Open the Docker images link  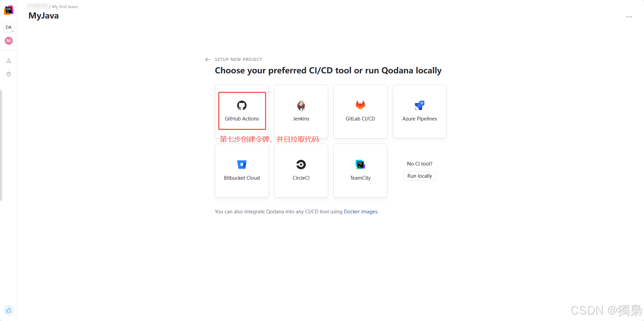click(x=361, y=211)
